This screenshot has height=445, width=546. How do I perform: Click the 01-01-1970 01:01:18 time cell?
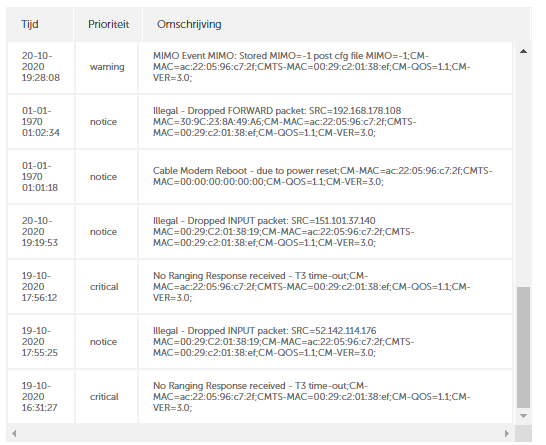pos(41,177)
